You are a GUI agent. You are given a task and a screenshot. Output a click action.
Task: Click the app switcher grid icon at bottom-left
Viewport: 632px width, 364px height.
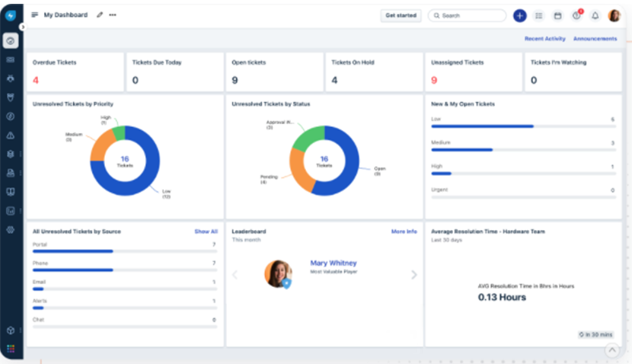(11, 349)
